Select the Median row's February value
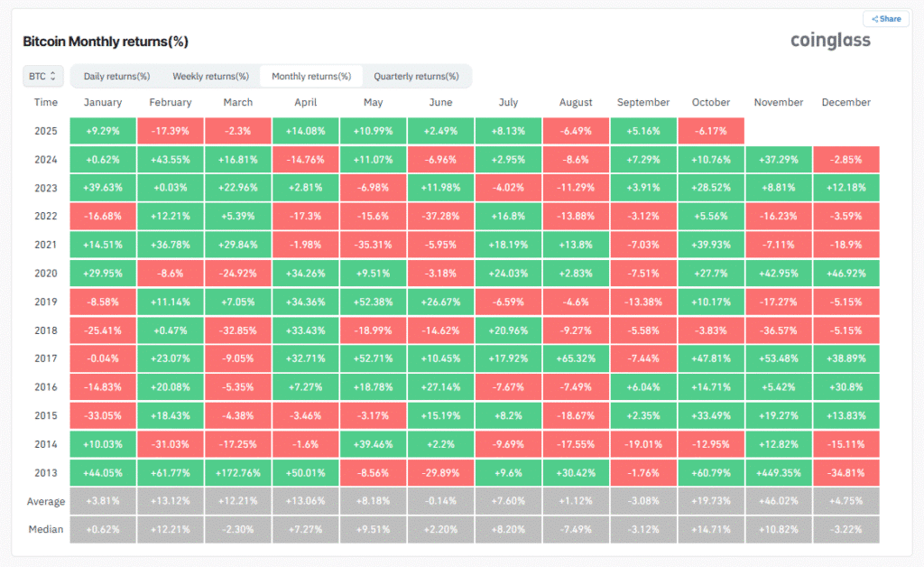 coord(170,529)
